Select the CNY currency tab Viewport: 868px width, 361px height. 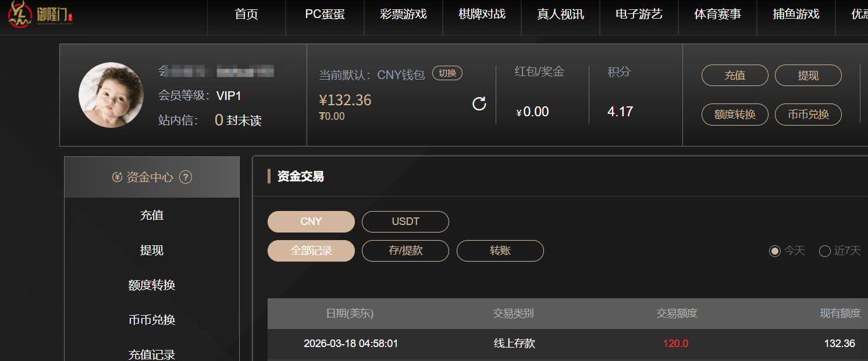(x=311, y=221)
